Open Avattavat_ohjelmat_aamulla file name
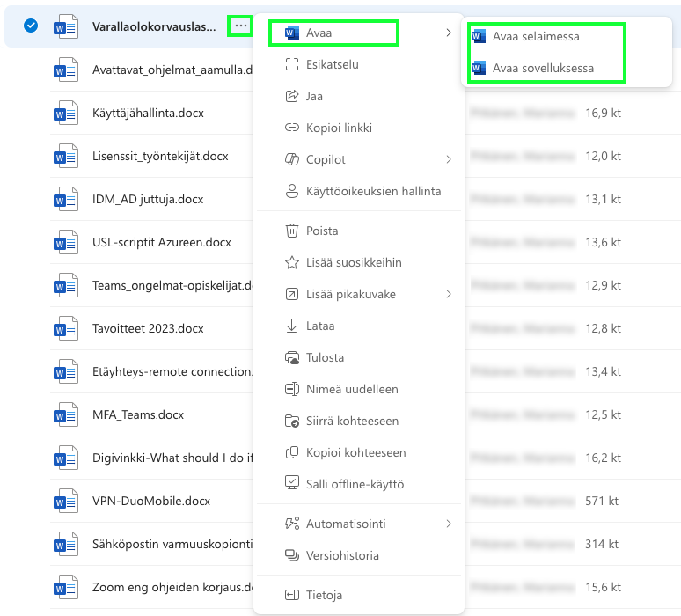 point(172,70)
